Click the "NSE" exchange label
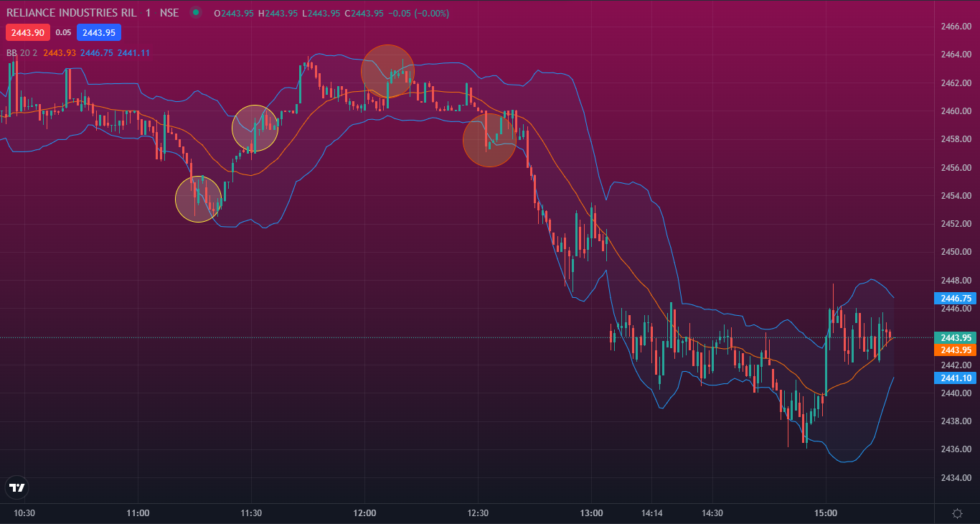Screen dimensions: 980x524 (169, 13)
